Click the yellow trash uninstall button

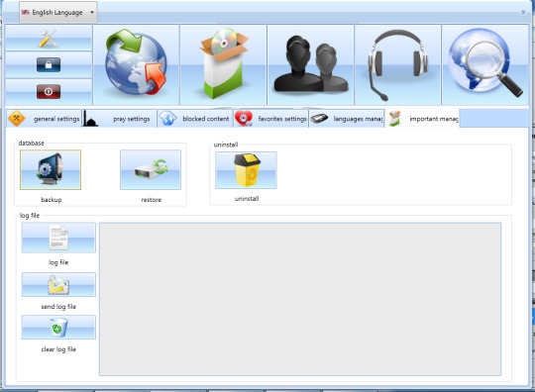point(246,170)
